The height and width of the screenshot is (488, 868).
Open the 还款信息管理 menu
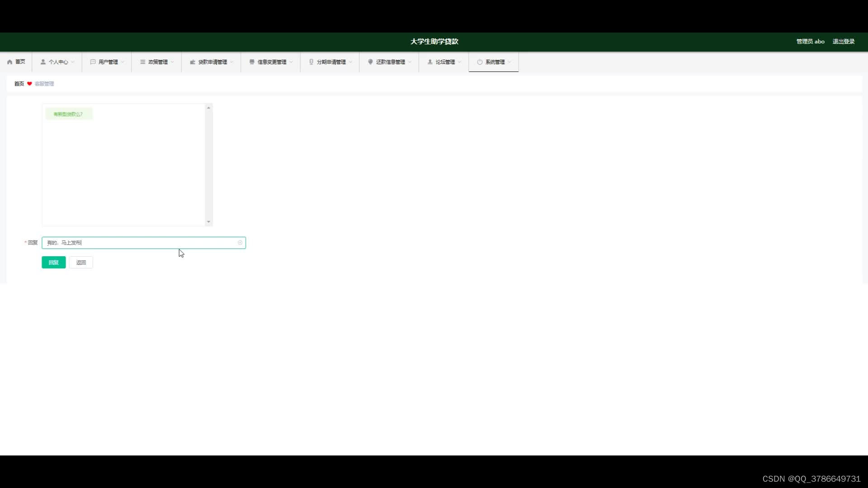coord(389,62)
